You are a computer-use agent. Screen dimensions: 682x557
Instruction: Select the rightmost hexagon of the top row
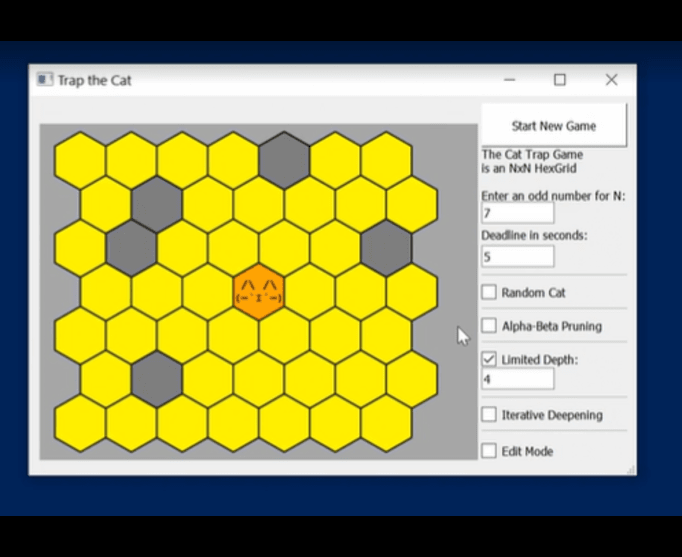tap(386, 160)
